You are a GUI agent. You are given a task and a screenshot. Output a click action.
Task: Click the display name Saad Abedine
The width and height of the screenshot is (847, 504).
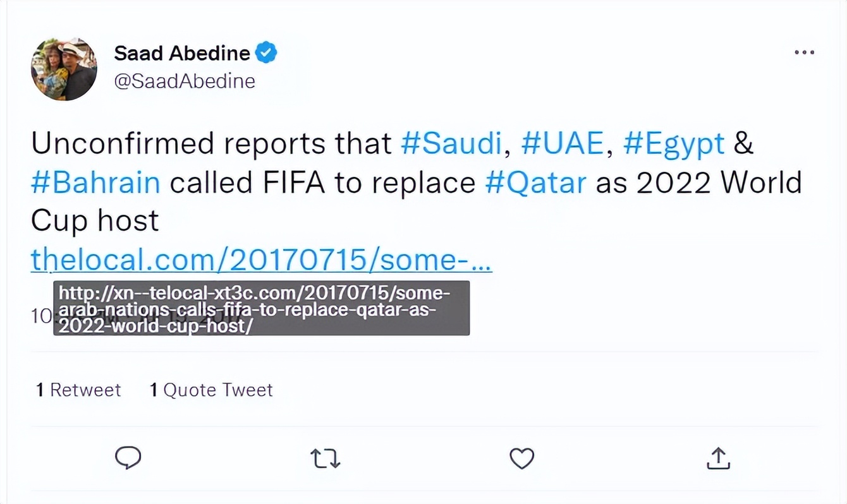click(182, 53)
